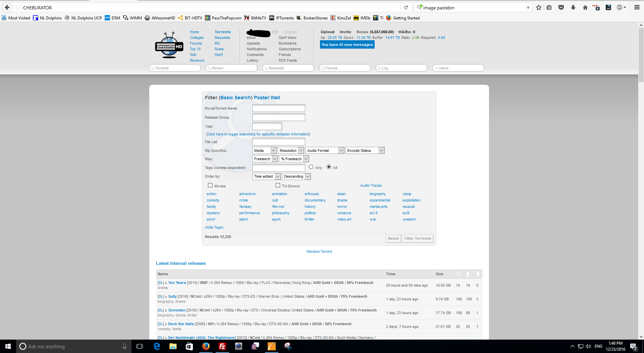Tick the TV-Shows checkbox
Image resolution: width=644 pixels, height=353 pixels.
click(278, 185)
